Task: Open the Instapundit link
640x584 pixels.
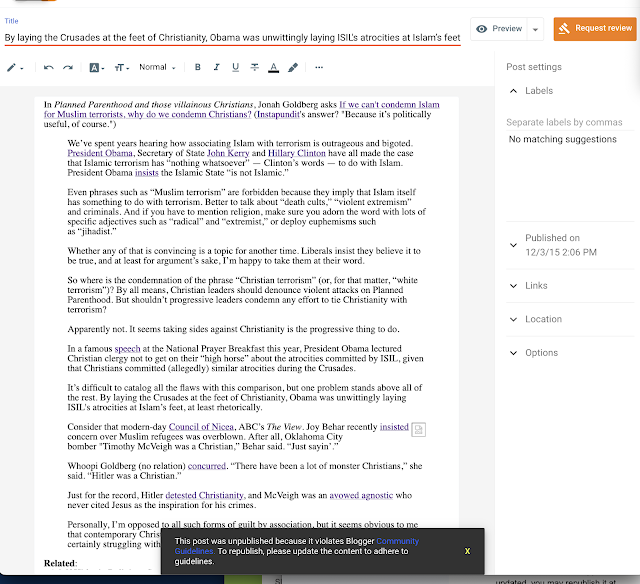Action: tap(278, 114)
